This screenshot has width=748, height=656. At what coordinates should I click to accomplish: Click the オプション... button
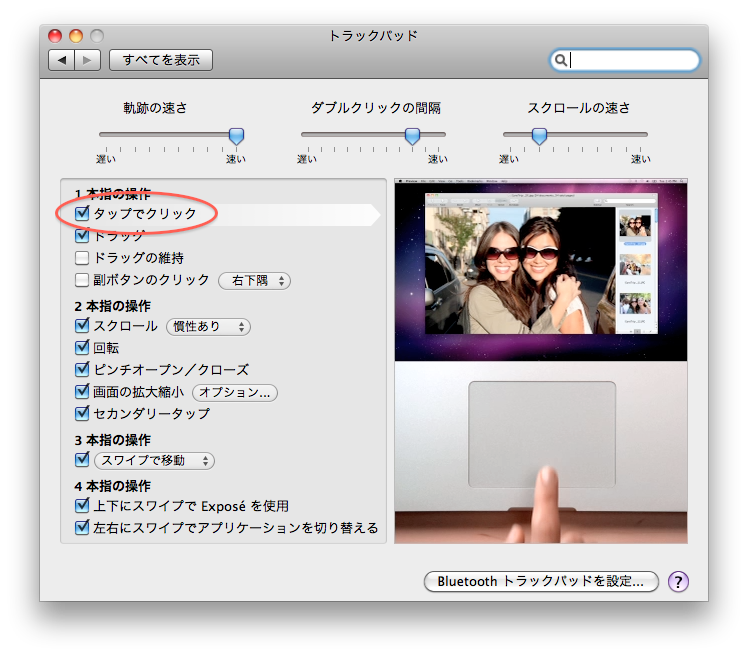pos(235,392)
